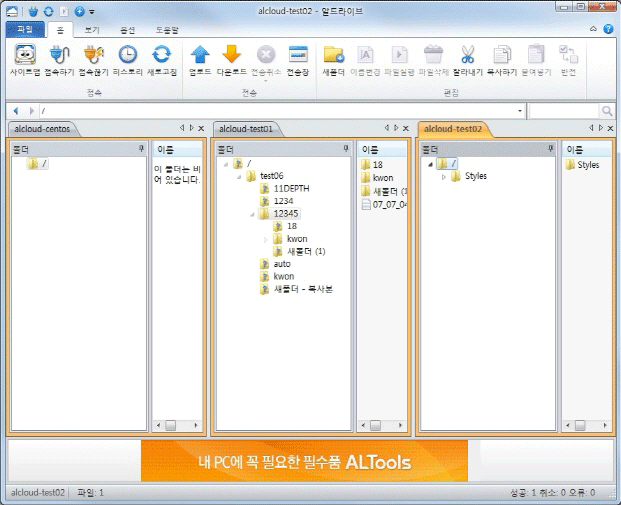This screenshot has width=621, height=505.
Task: Toggle the pin in alcloud-centos folder panel
Action: click(141, 149)
